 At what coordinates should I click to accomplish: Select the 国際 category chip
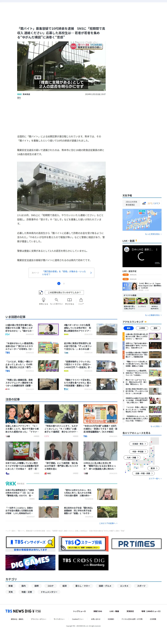coord(37,586)
